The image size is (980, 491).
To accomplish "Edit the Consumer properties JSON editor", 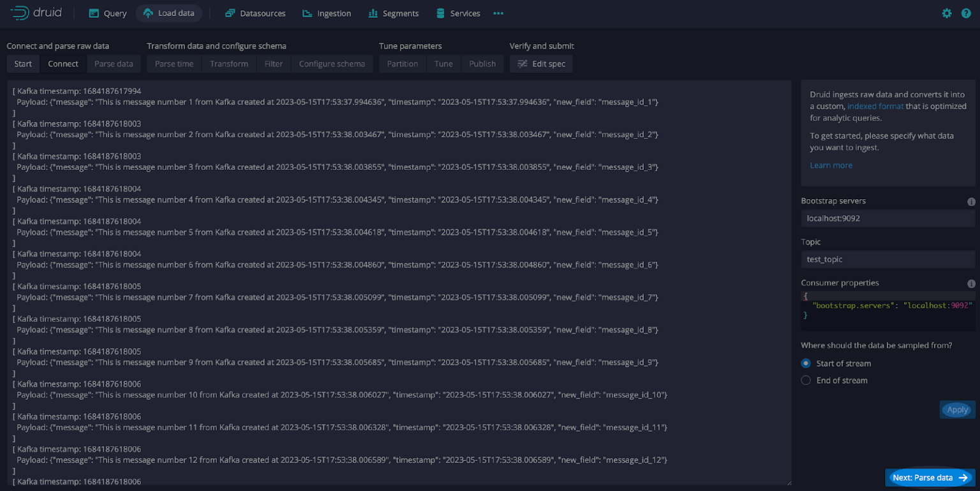I will 887,311.
